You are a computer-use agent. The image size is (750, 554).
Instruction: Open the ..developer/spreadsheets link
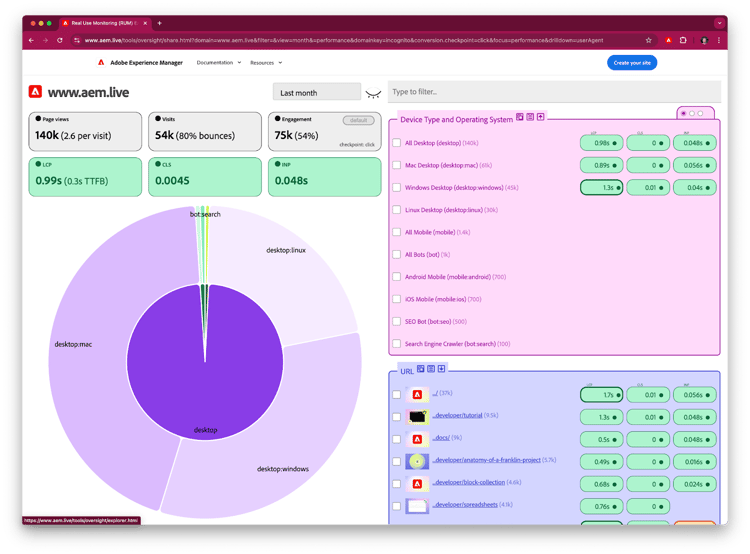pyautogui.click(x=465, y=505)
